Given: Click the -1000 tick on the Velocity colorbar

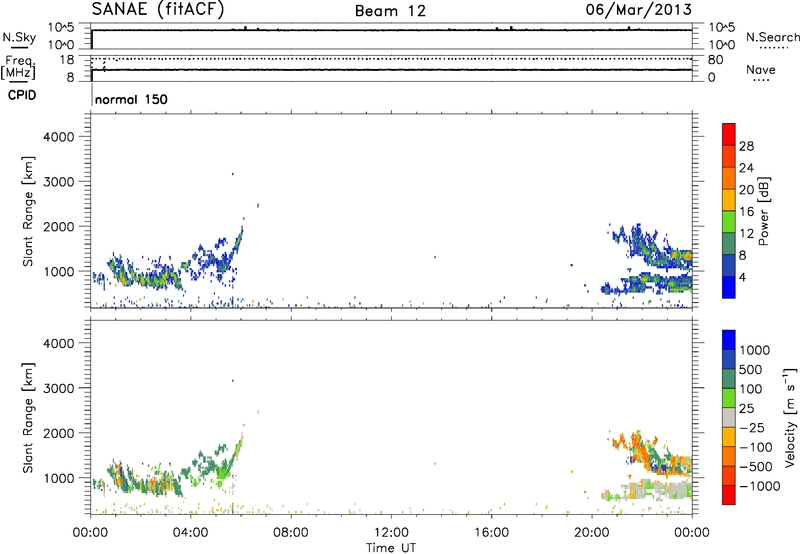Looking at the screenshot, I should pos(760,486).
